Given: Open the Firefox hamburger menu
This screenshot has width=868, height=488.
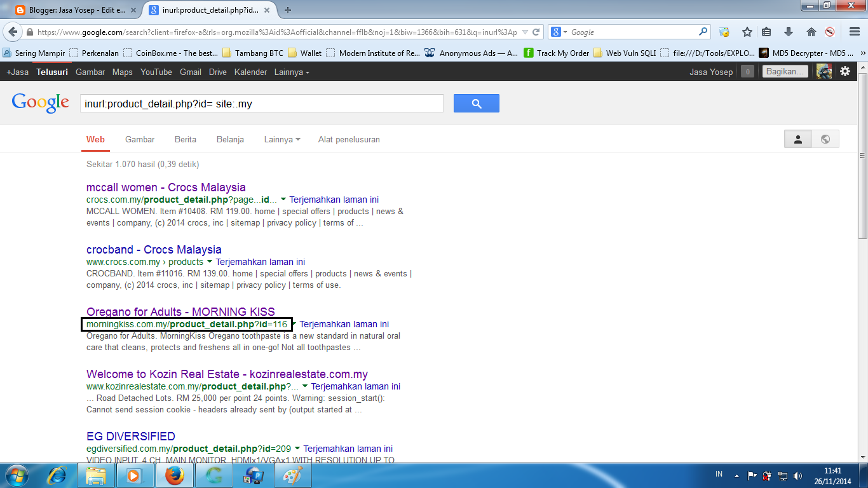Looking at the screenshot, I should 854,32.
